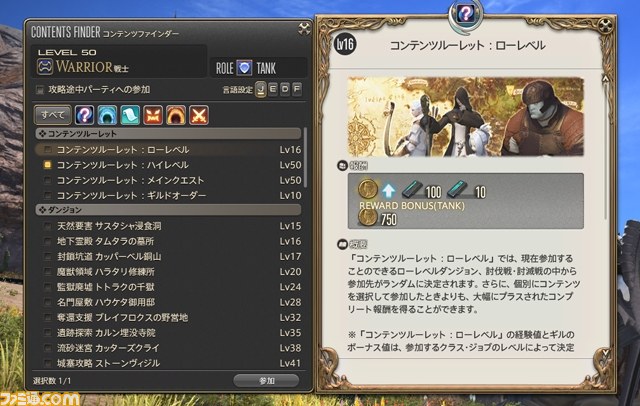Collapse the ダンジョン section header
This screenshot has width=640, height=406.
pos(169,210)
